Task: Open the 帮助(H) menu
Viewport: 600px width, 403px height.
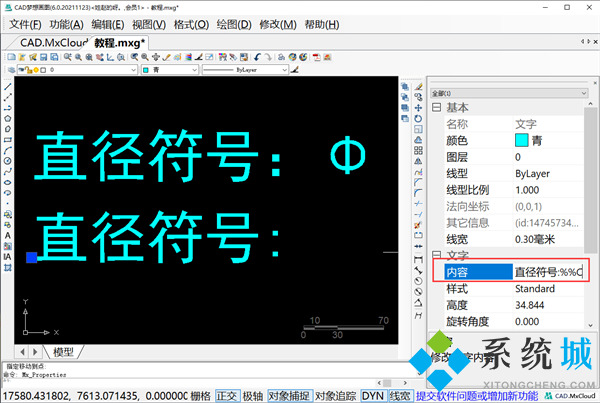Action: [x=322, y=25]
